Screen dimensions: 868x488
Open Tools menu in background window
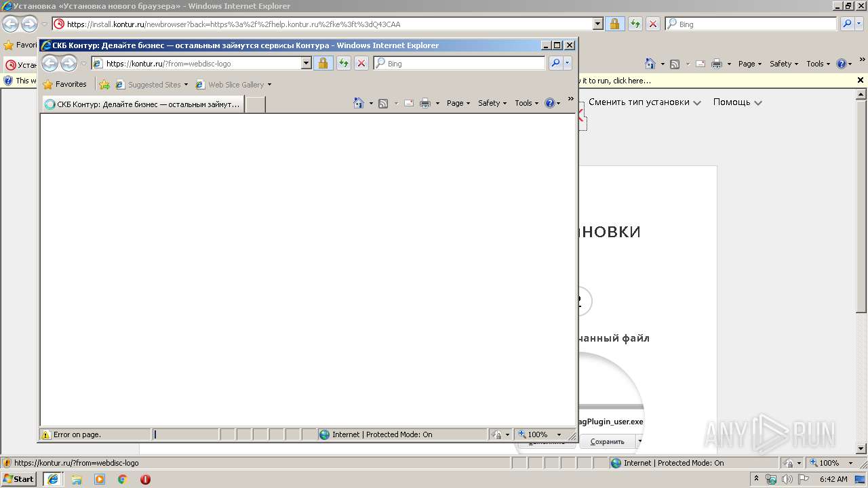pyautogui.click(x=818, y=64)
